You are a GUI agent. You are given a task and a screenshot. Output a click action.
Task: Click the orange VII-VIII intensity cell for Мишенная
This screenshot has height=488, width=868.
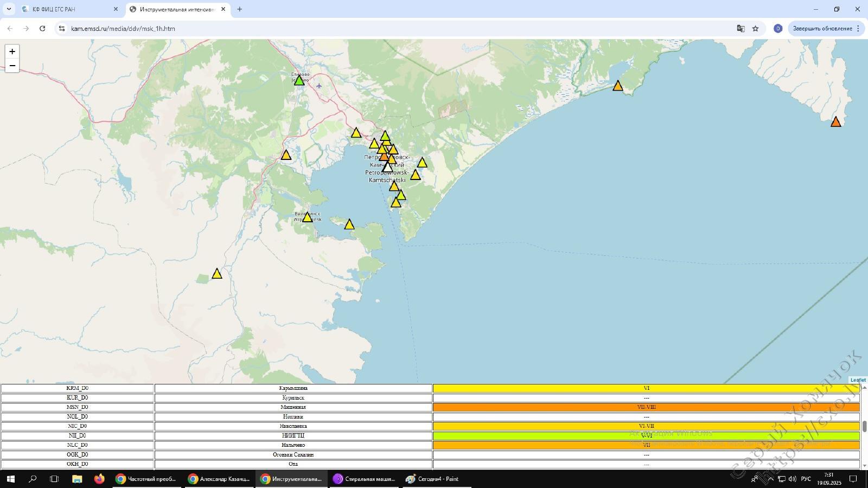[x=646, y=407]
